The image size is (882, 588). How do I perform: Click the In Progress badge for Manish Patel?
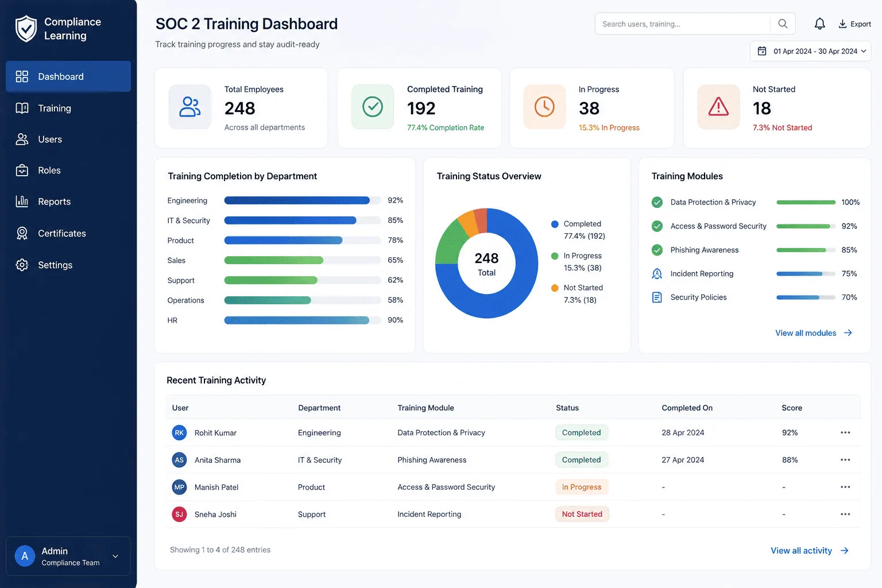coord(582,487)
